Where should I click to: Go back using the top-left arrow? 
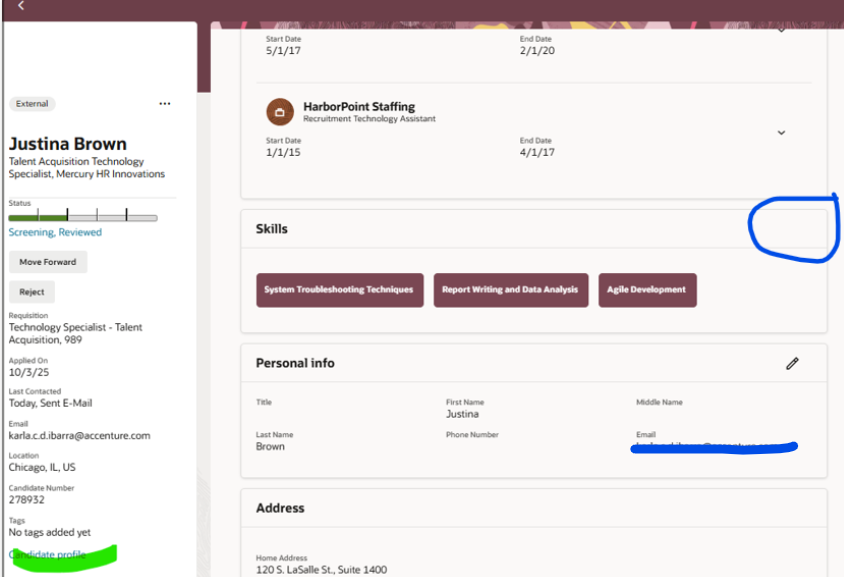click(x=21, y=6)
